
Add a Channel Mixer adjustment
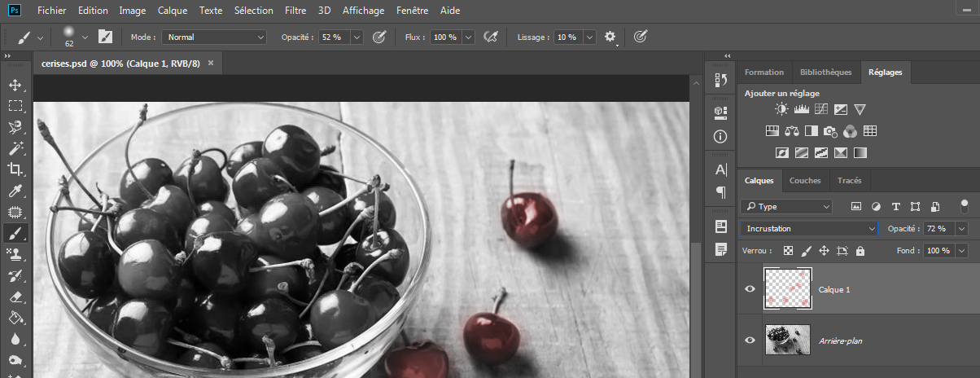pyautogui.click(x=851, y=130)
